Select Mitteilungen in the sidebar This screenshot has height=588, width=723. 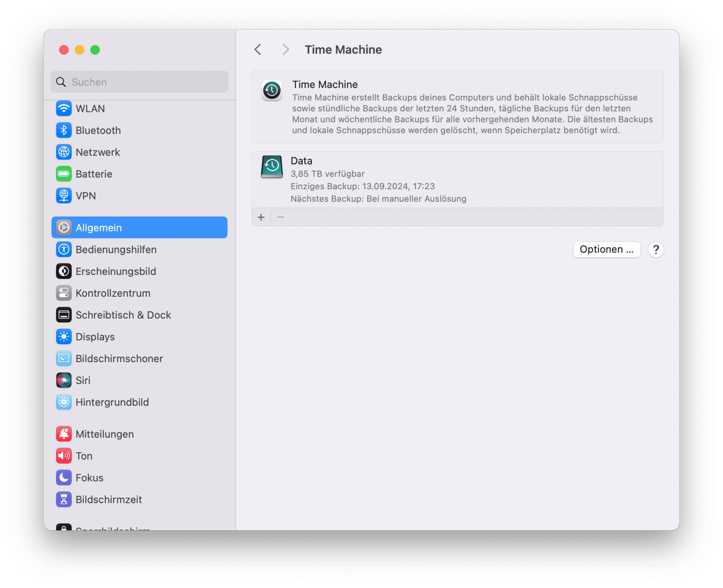pos(139,434)
